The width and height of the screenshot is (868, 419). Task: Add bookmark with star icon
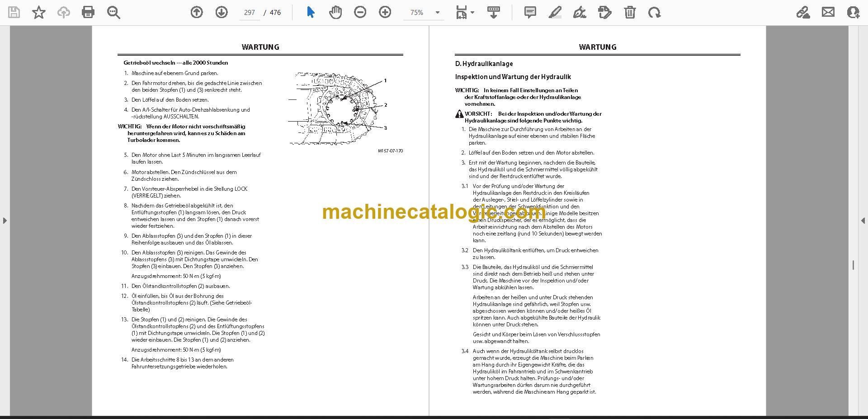tap(39, 12)
